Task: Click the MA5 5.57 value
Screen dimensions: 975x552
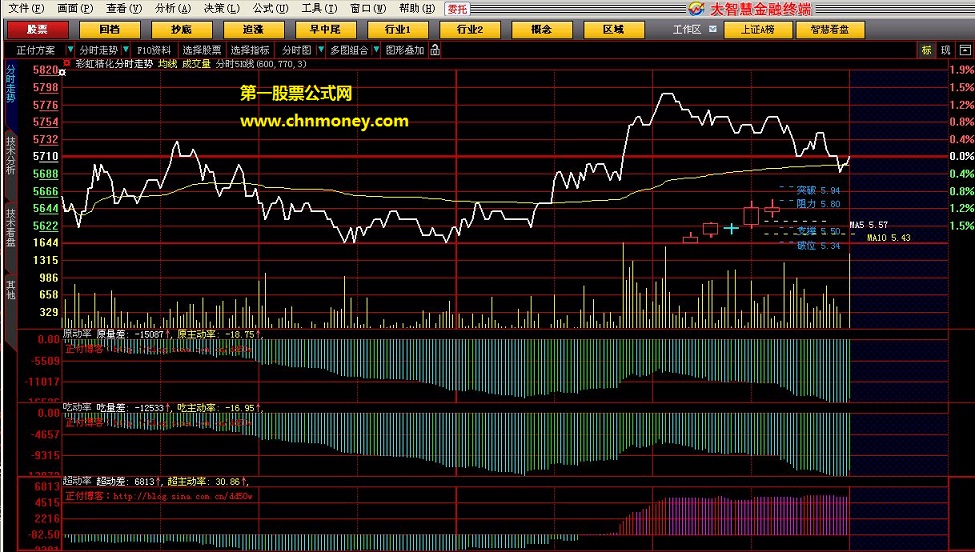Action: (x=869, y=225)
